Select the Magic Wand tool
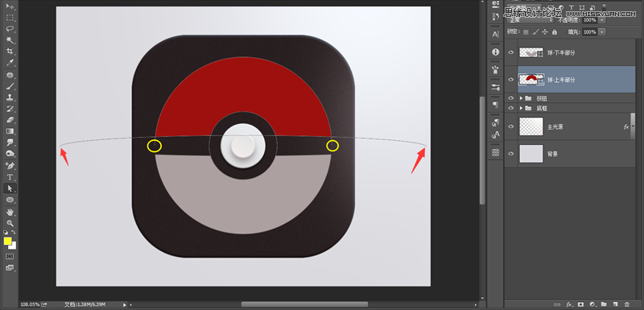Viewport: 644px width, 310px height. point(10,39)
